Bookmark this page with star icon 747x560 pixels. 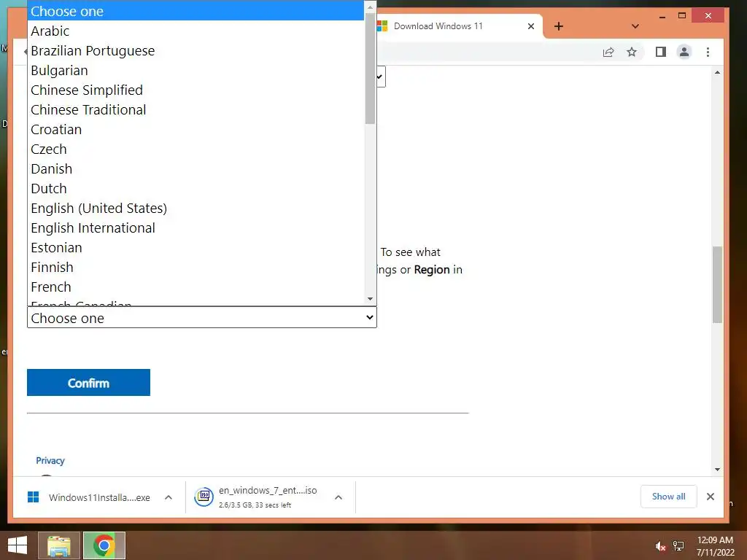632,52
